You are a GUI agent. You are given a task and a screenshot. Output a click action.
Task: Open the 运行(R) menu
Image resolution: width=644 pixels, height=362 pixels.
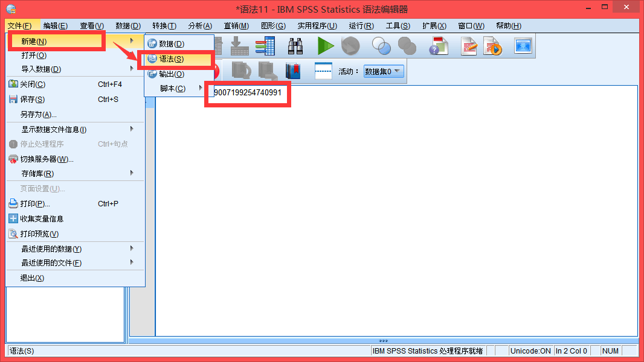(x=361, y=26)
